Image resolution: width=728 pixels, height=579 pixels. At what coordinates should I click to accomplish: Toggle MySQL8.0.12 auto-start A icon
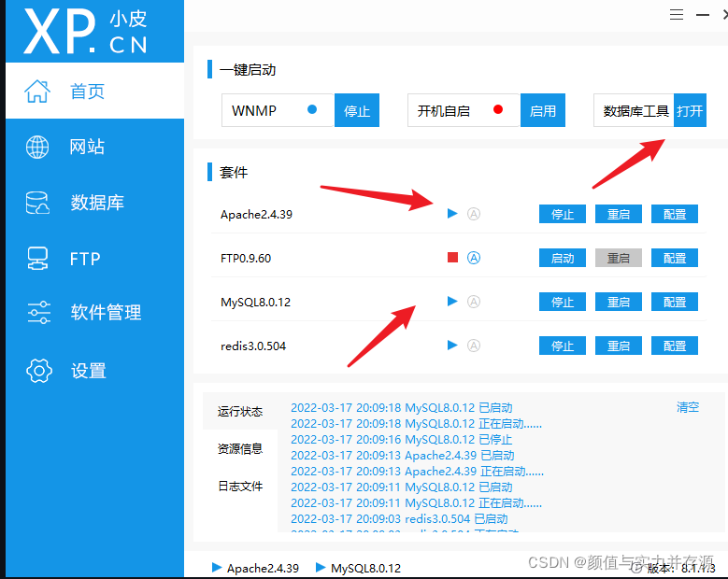474,302
